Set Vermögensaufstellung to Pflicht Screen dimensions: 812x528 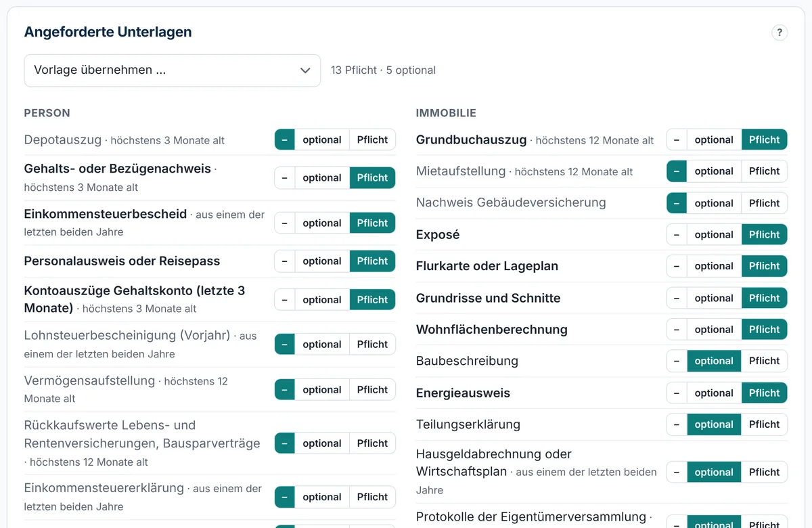click(372, 390)
